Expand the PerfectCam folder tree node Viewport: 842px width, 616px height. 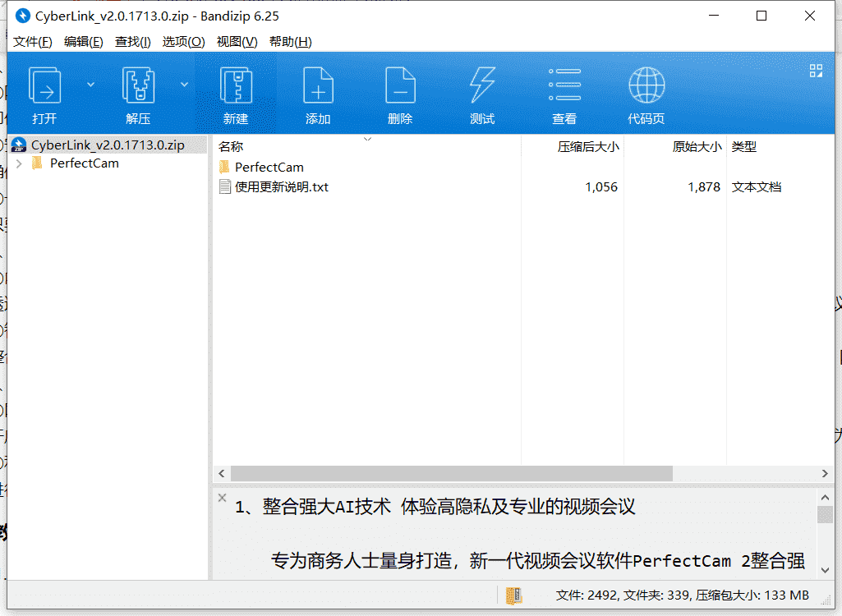[x=20, y=163]
